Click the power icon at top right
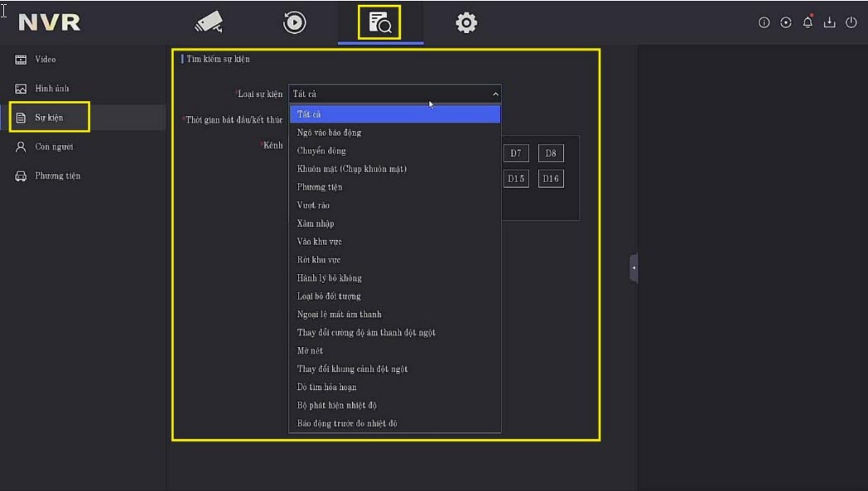The height and width of the screenshot is (491, 868). click(851, 22)
